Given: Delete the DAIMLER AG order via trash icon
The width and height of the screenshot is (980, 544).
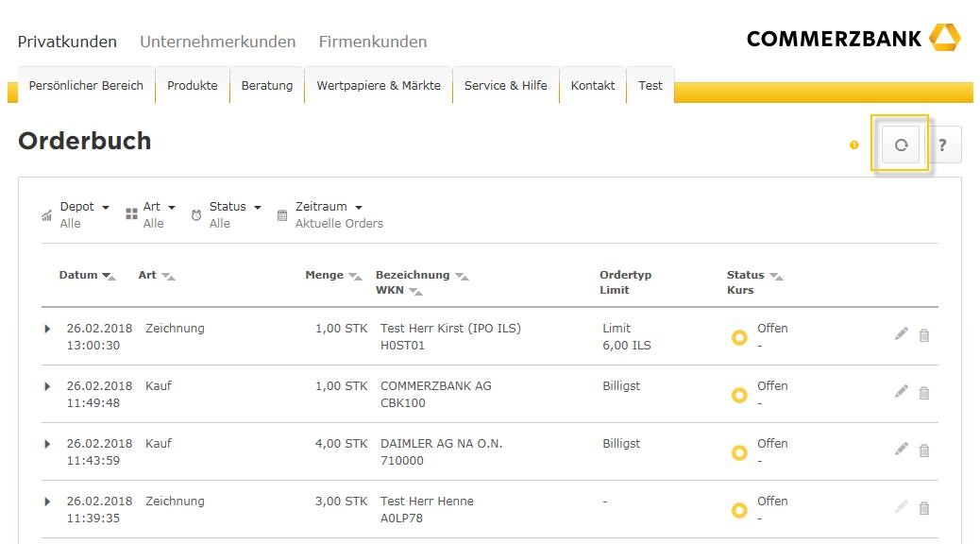Looking at the screenshot, I should coord(924,450).
